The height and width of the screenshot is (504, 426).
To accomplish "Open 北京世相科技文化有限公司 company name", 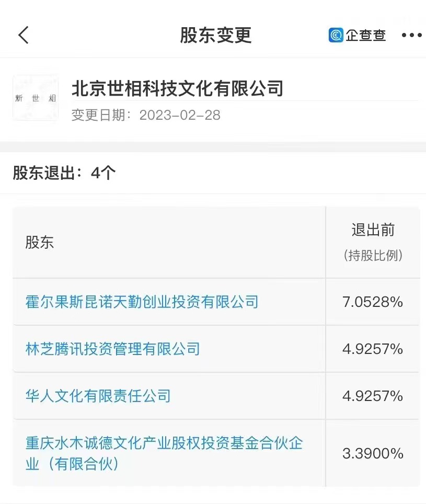I will [x=177, y=88].
